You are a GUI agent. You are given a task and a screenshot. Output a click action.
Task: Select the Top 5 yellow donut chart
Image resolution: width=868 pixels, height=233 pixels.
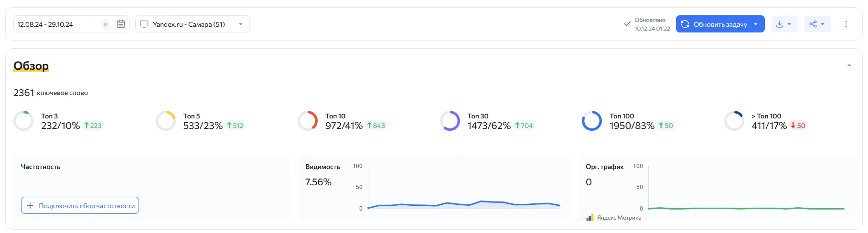166,121
